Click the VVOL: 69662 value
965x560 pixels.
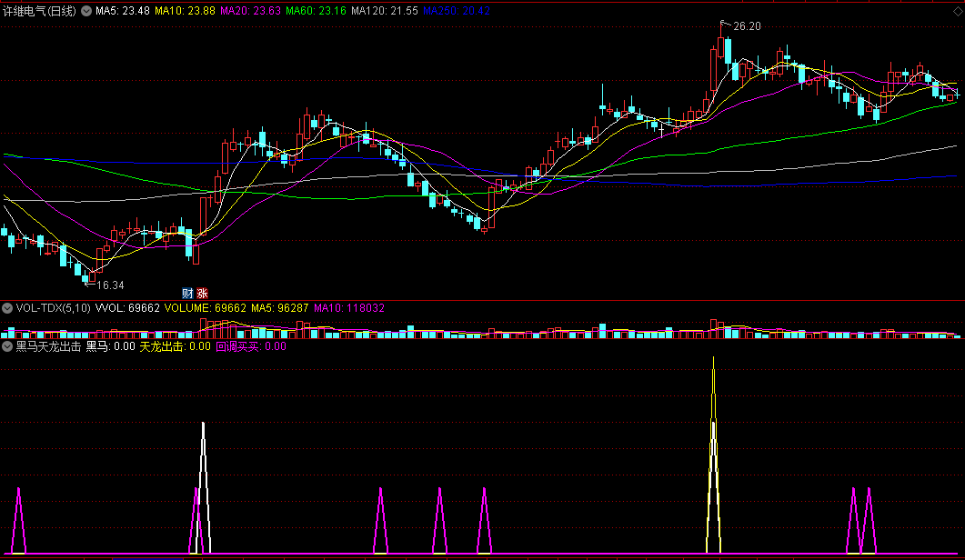127,308
